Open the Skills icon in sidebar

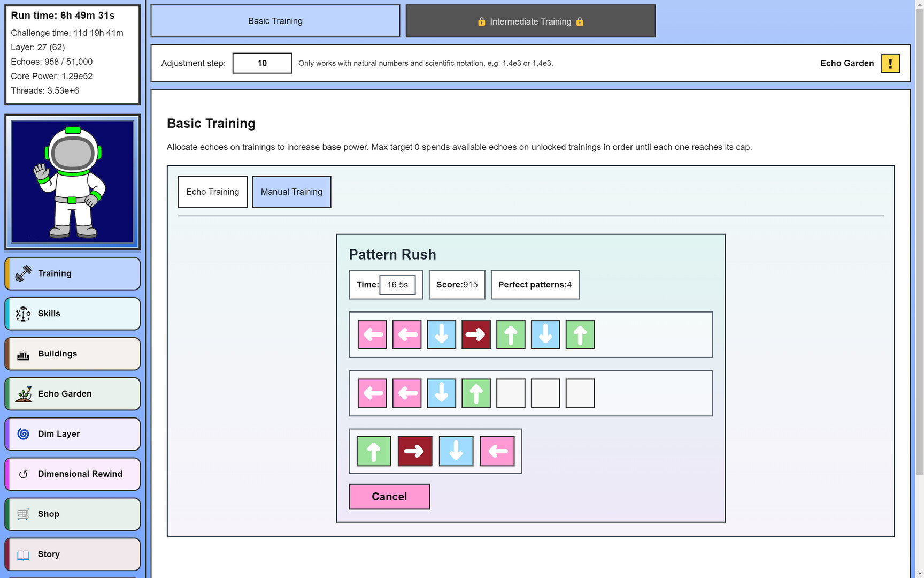(x=24, y=314)
